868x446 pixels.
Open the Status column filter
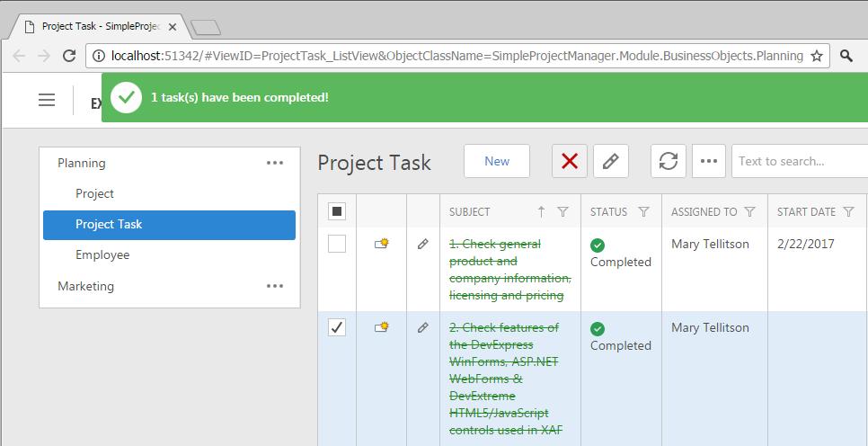643,211
